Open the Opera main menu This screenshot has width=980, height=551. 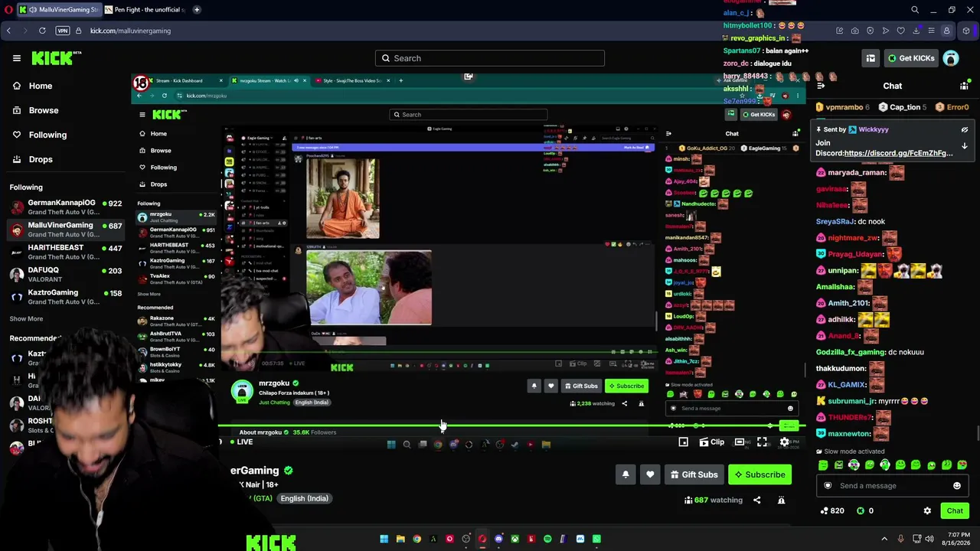point(8,10)
